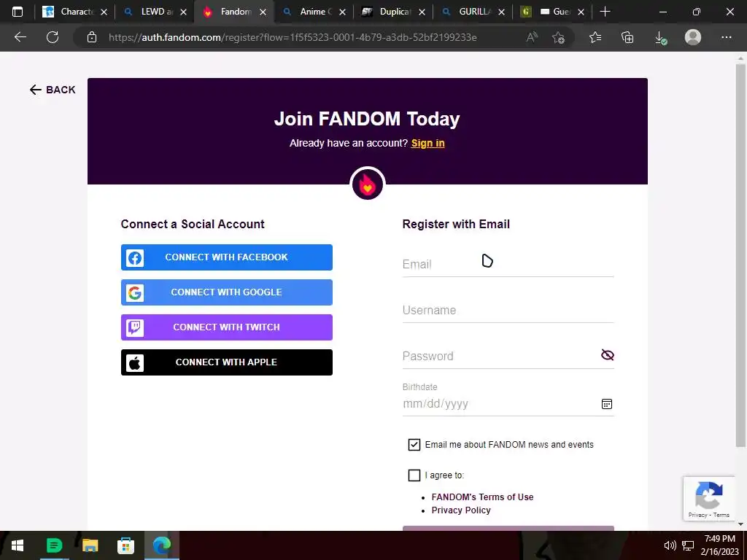View site info lock icon

coord(92,37)
